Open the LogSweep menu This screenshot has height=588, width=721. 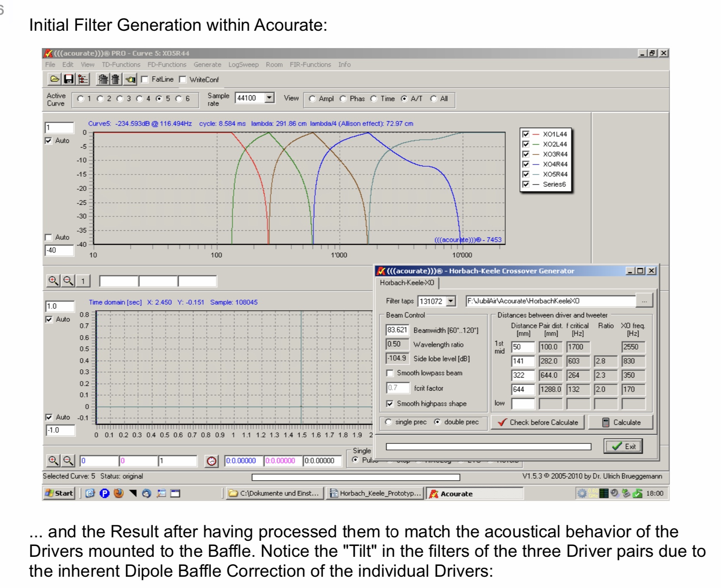point(243,65)
